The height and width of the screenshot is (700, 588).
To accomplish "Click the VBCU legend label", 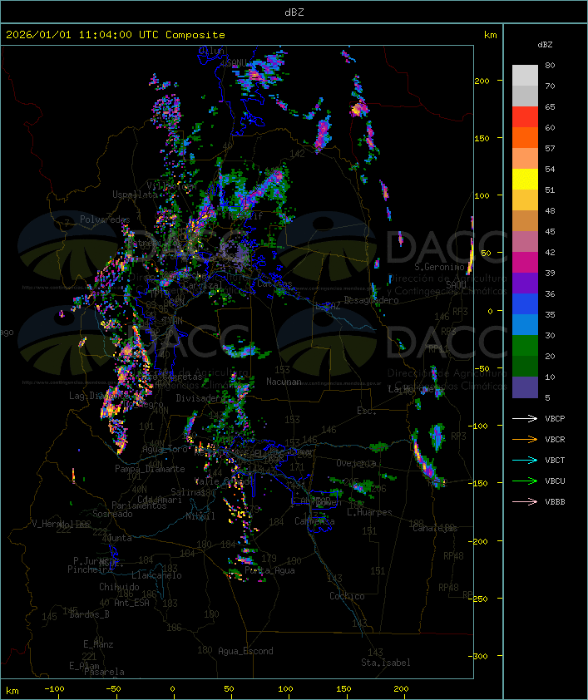I will pyautogui.click(x=555, y=481).
